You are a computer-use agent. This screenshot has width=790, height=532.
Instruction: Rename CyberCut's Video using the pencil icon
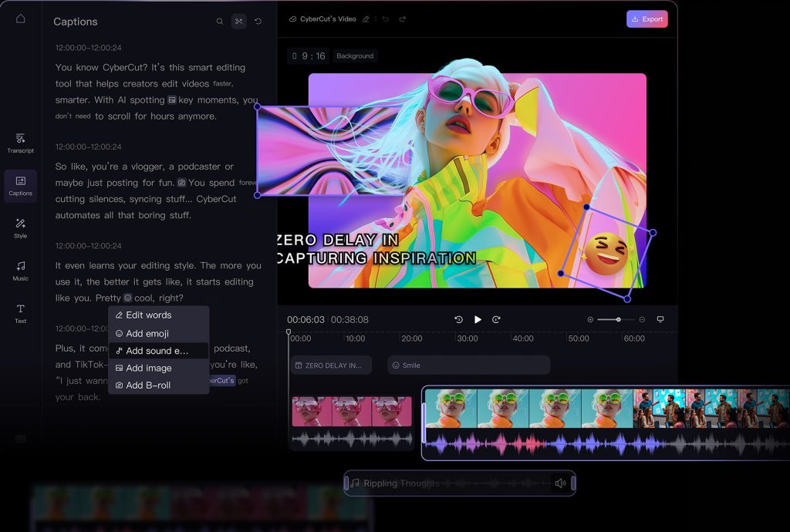tap(366, 19)
